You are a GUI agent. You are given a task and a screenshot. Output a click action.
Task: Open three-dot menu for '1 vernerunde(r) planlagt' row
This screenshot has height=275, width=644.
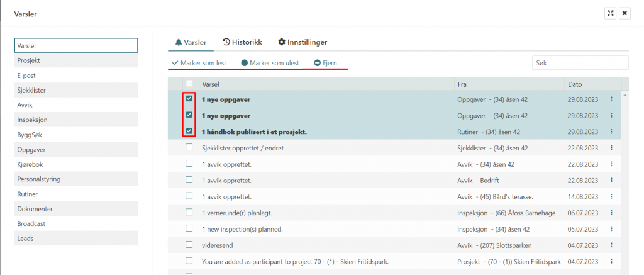pyautogui.click(x=611, y=213)
